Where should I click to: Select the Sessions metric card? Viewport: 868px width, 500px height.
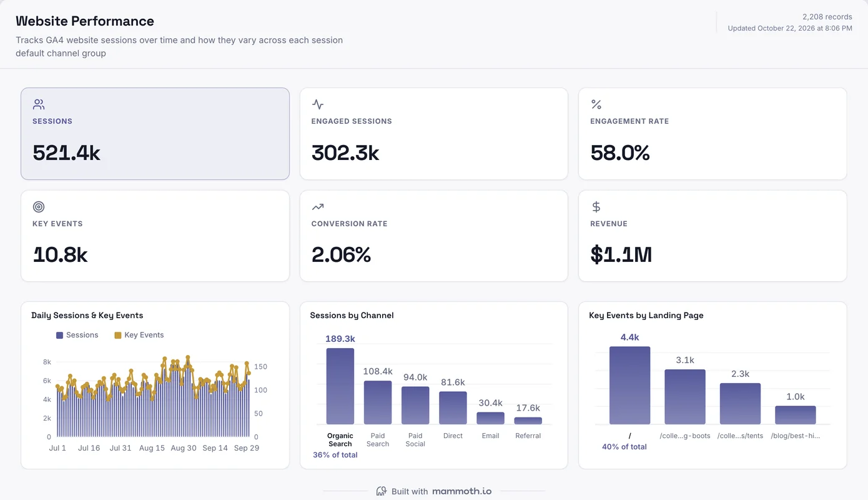pos(155,134)
